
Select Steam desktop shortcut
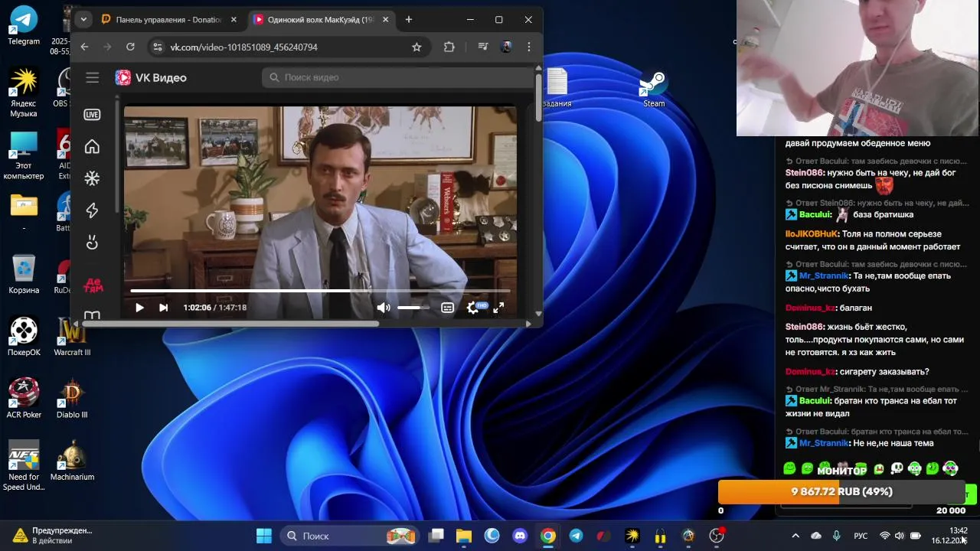click(x=654, y=88)
